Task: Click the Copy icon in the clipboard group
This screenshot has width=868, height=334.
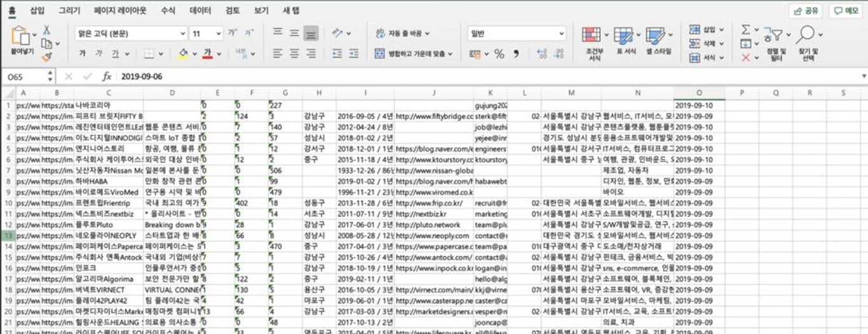Action: coord(46,44)
